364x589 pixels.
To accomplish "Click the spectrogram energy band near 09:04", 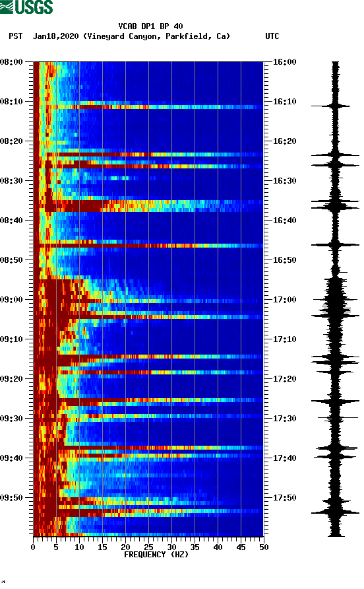I will tap(148, 317).
